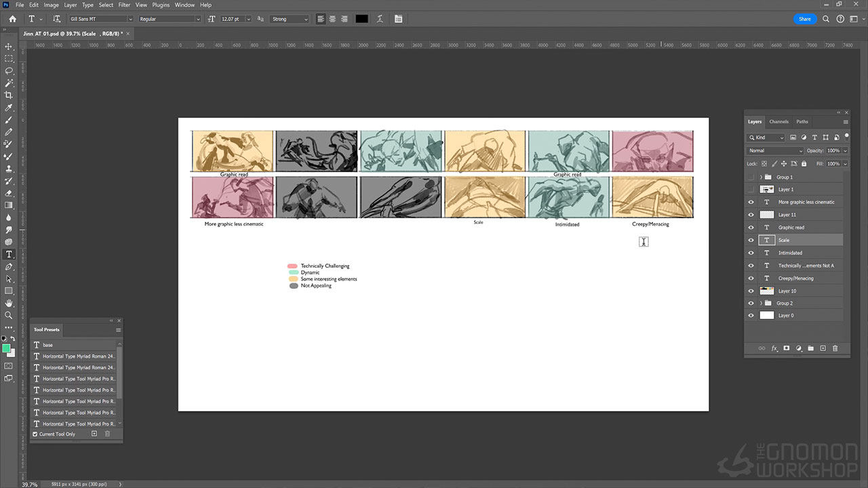Center align the text
The height and width of the screenshot is (488, 868).
pyautogui.click(x=332, y=19)
